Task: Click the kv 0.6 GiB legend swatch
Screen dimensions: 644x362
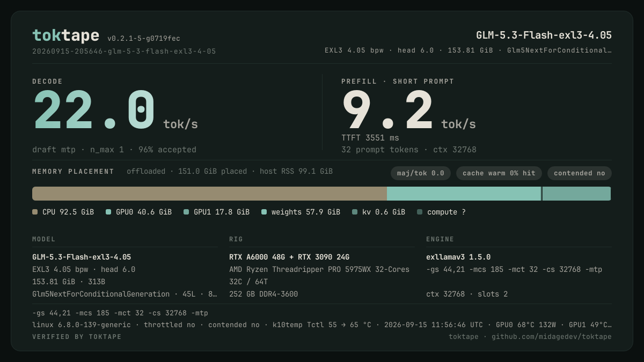Action: click(355, 212)
